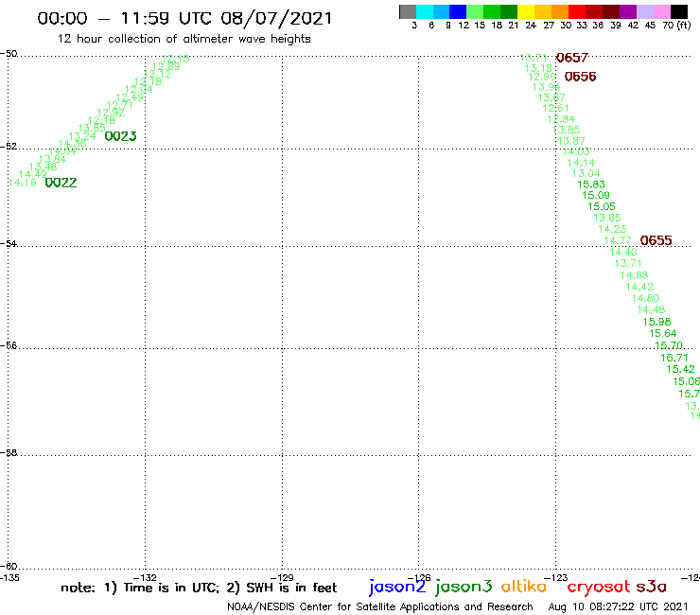Click the jason3 satellite legend label
The image size is (700, 615).
point(464,587)
